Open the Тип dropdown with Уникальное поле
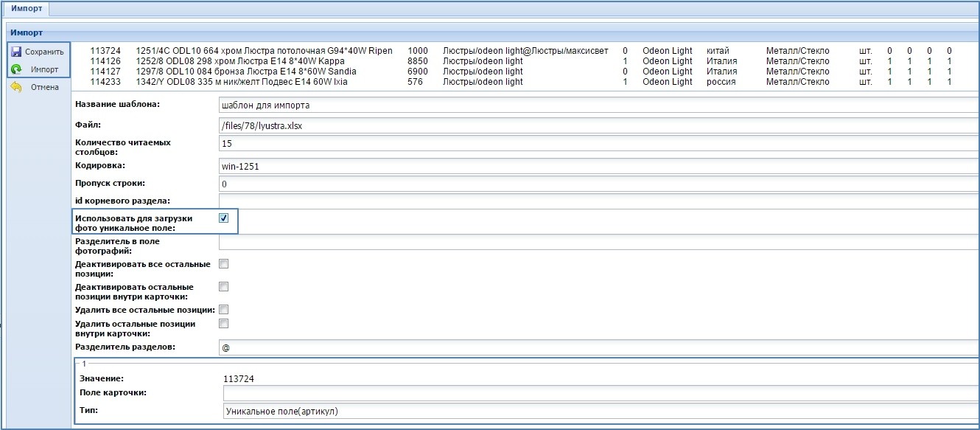Image resolution: width=980 pixels, height=430 pixels. coord(598,412)
